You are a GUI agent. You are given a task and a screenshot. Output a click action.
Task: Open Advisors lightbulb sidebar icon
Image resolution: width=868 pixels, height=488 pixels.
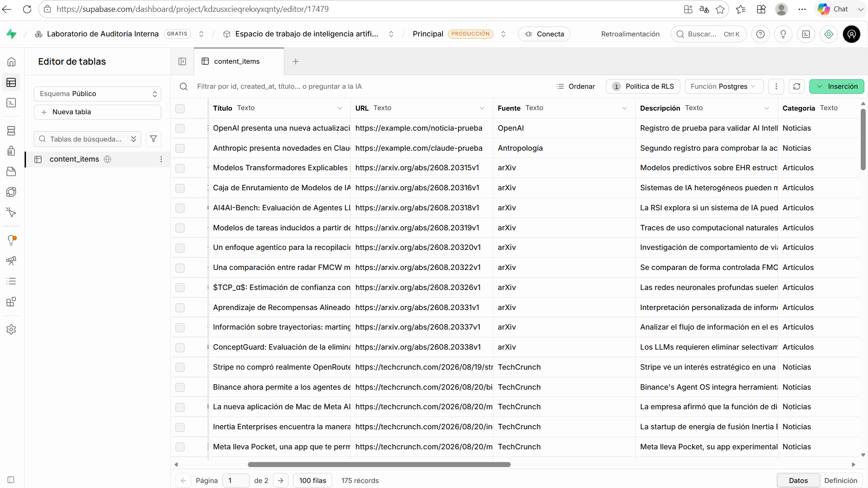coord(11,240)
